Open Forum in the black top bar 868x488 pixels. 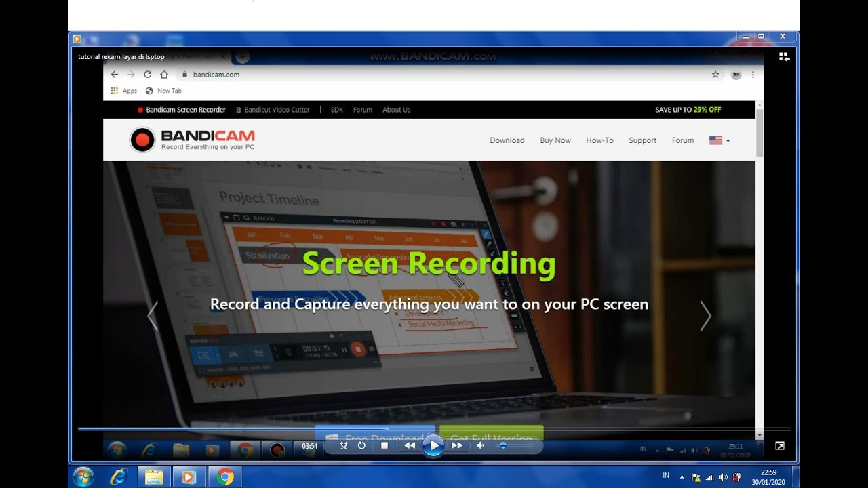363,110
